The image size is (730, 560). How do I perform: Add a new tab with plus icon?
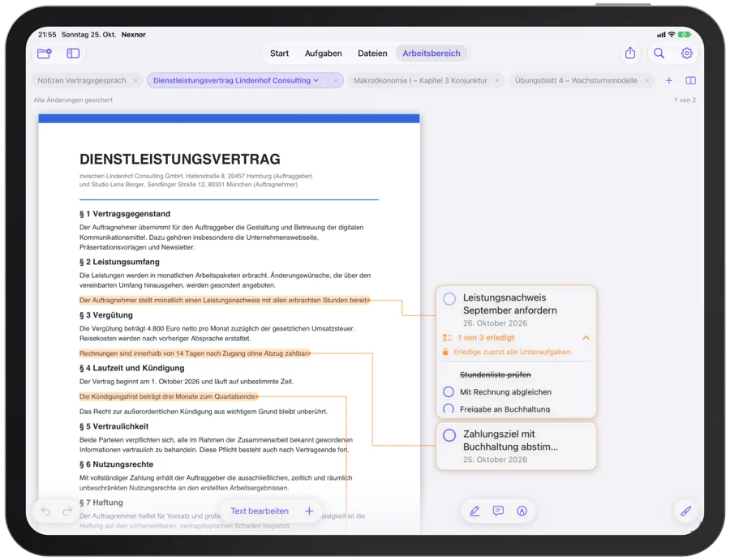coord(669,80)
